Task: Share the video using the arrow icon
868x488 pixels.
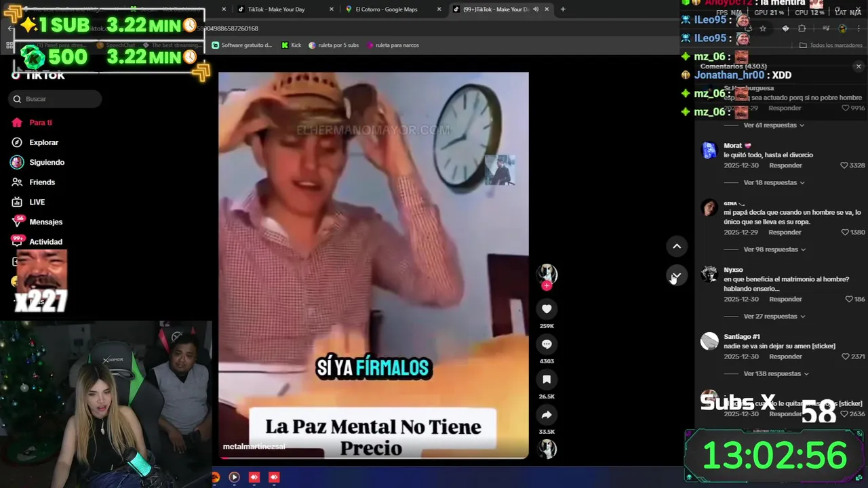Action: click(x=547, y=415)
